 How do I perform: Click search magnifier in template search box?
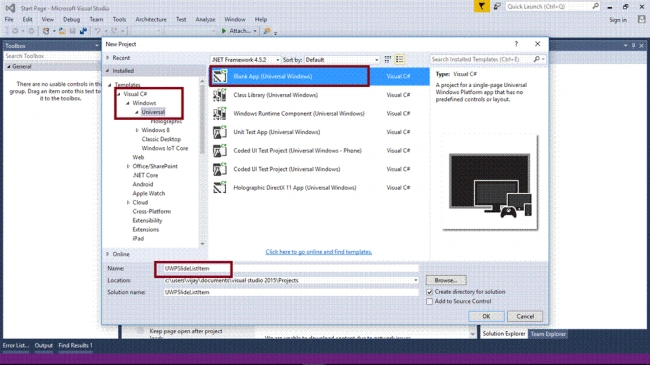click(537, 59)
